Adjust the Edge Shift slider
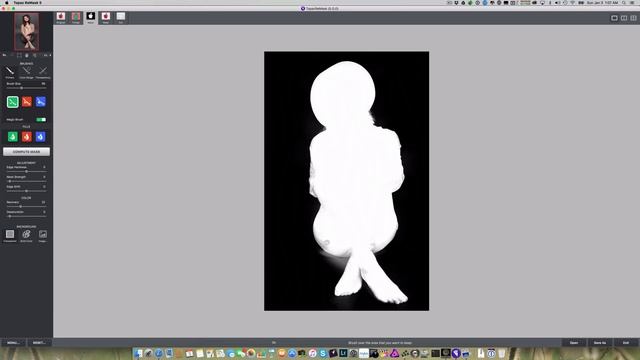 pyautogui.click(x=26, y=191)
